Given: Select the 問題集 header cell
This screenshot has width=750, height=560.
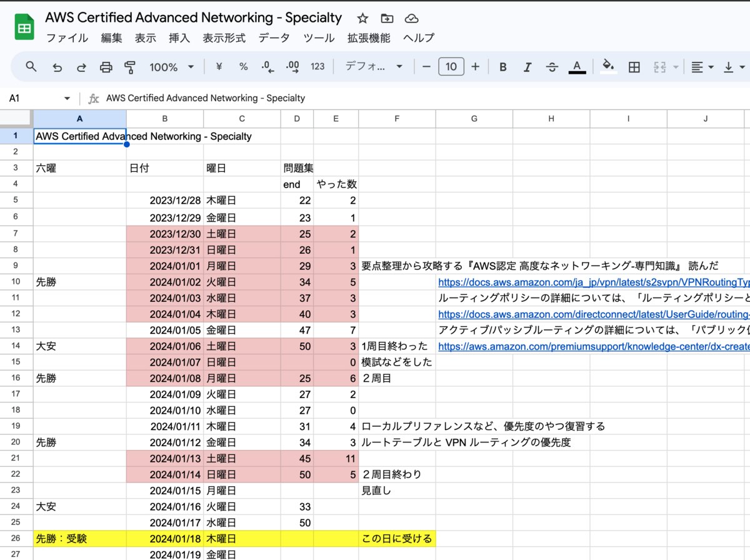Looking at the screenshot, I should [x=297, y=168].
